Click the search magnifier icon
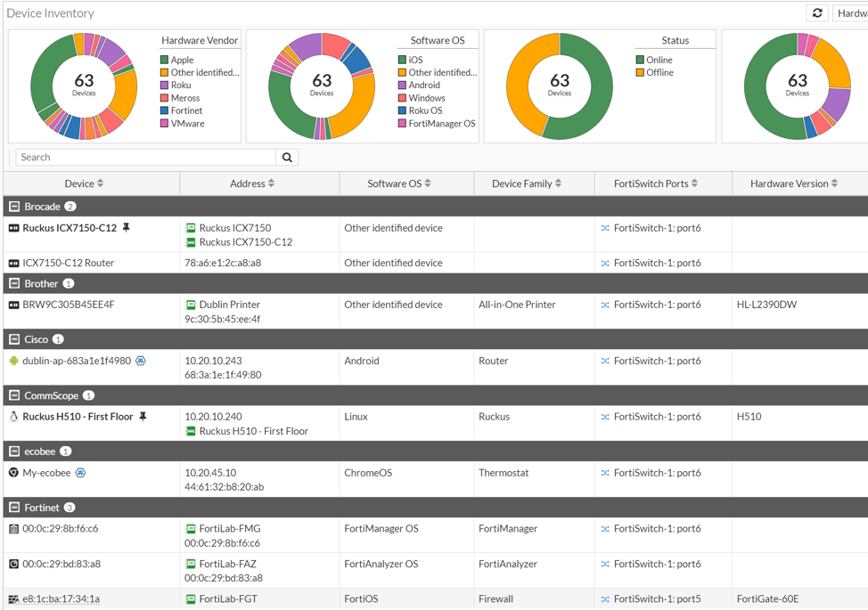Image resolution: width=868 pixels, height=610 pixels. [x=286, y=157]
